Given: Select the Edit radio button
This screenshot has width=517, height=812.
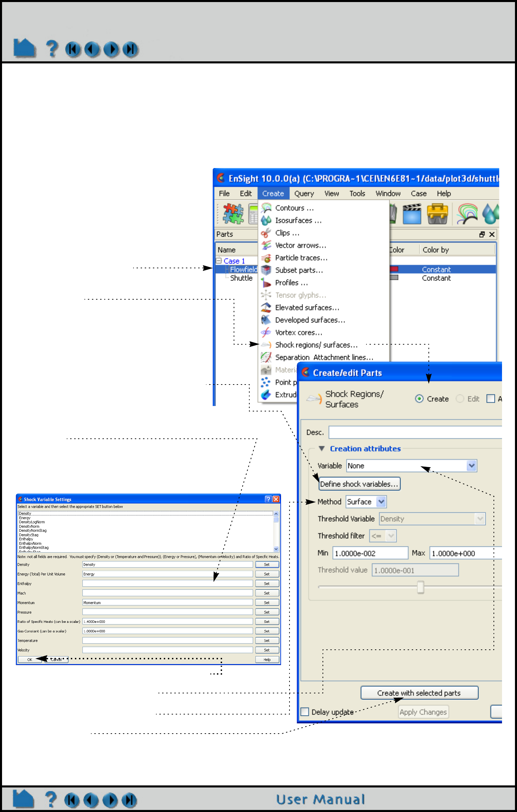Looking at the screenshot, I should point(460,399).
